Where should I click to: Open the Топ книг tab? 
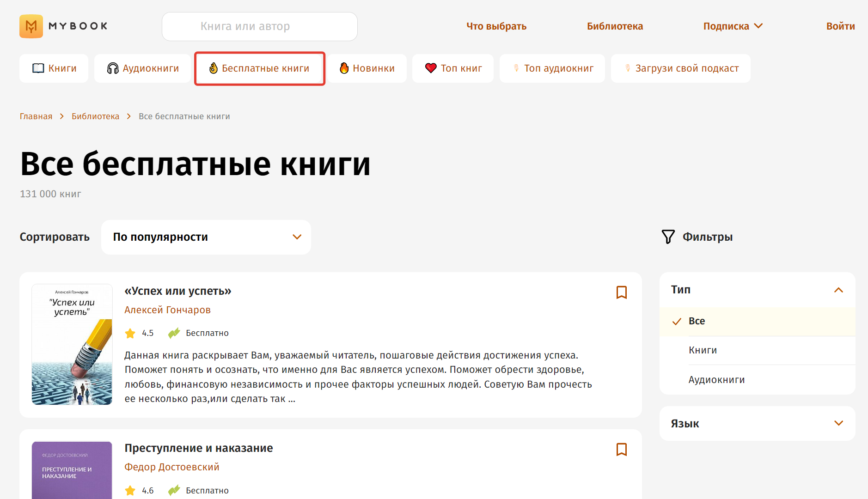click(x=453, y=68)
